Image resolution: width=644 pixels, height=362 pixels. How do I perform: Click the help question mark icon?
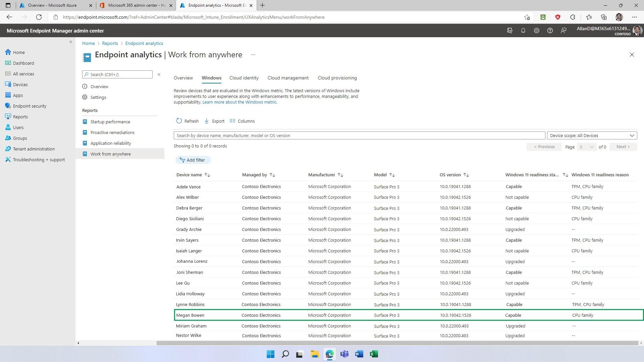click(x=550, y=31)
